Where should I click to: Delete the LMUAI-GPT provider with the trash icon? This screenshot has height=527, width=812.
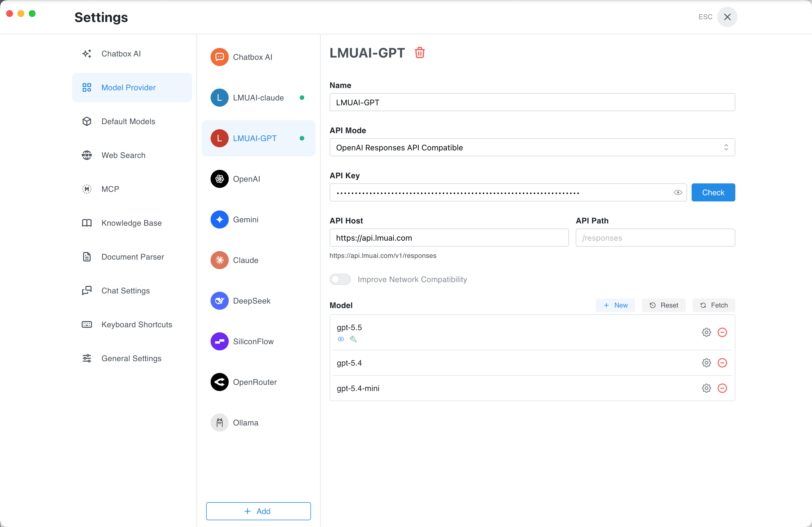419,53
